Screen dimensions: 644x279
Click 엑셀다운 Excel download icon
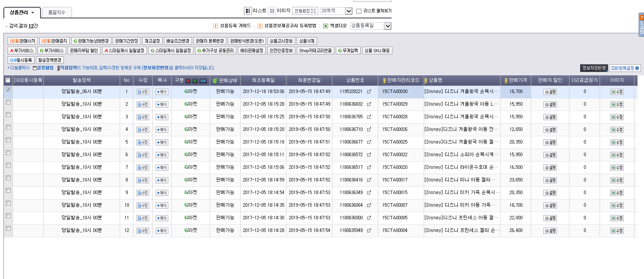click(x=325, y=26)
